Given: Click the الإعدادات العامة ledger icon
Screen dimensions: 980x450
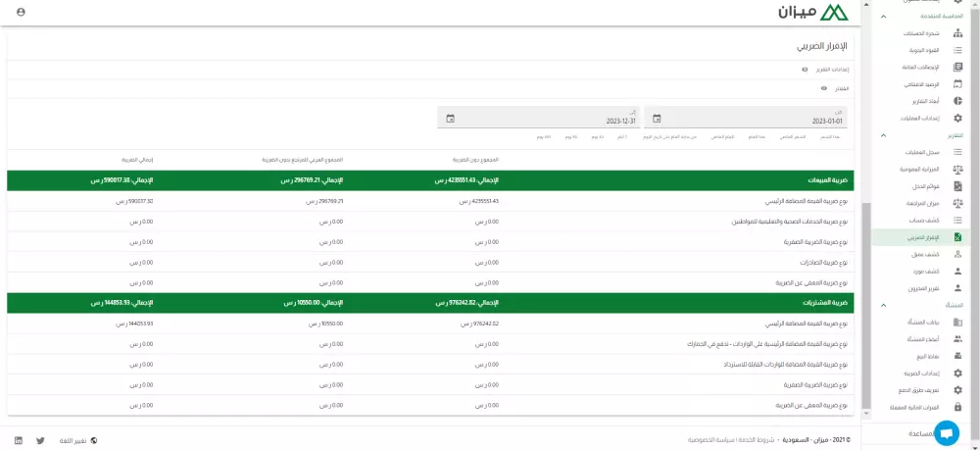Looking at the screenshot, I should pos(957,68).
